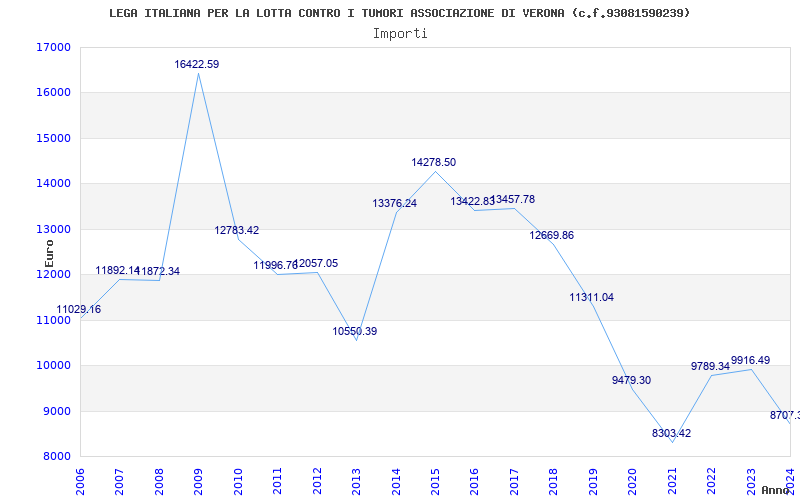
Task: Click the 13376.24 data label
Action: point(394,203)
